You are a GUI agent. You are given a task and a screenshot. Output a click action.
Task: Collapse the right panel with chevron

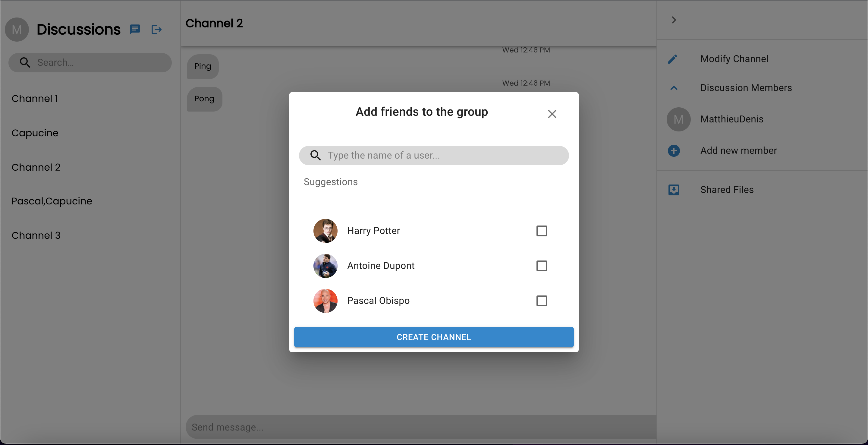pyautogui.click(x=674, y=20)
